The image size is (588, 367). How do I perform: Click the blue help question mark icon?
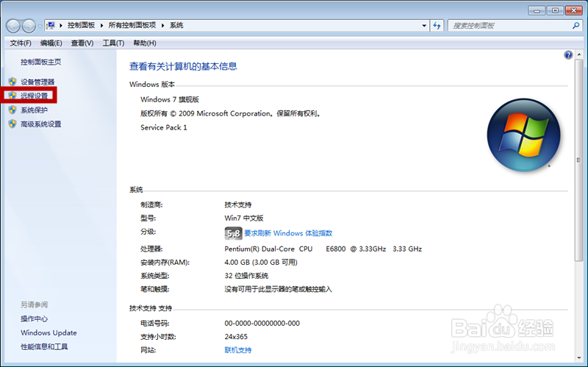(x=568, y=55)
